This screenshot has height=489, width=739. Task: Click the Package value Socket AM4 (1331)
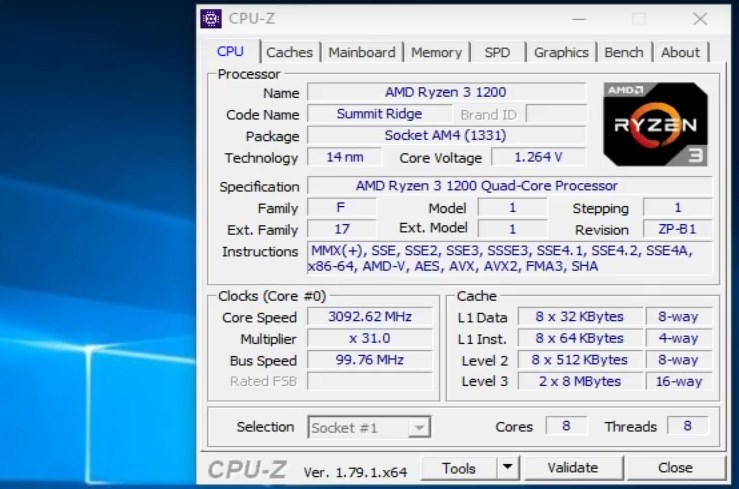(446, 135)
